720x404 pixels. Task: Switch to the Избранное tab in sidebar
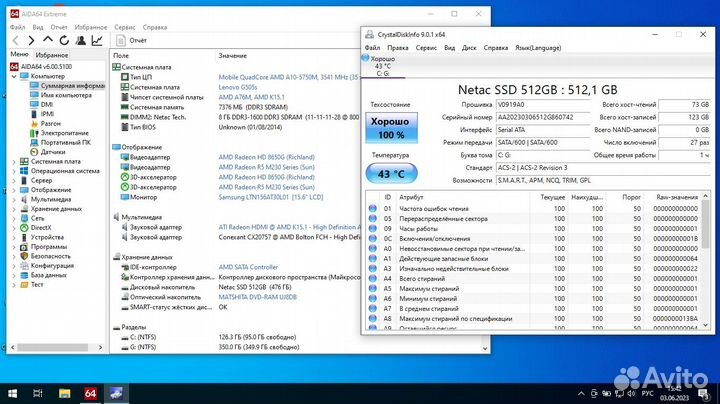tap(52, 55)
